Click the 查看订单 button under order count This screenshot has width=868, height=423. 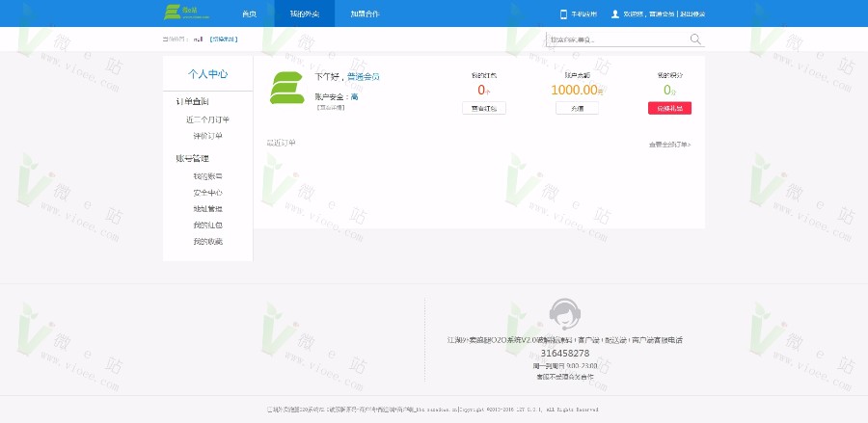(x=484, y=108)
